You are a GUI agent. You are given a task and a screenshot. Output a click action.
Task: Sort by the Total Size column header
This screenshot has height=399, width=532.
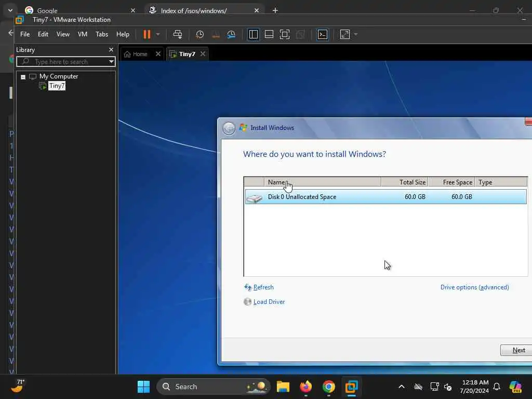[404, 182]
